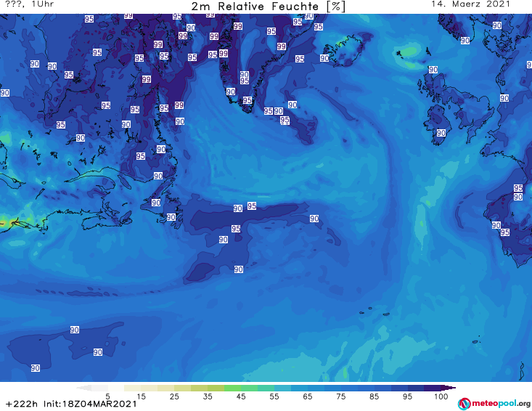
Task: Click the meteopool.org logo
Action: tap(494, 404)
